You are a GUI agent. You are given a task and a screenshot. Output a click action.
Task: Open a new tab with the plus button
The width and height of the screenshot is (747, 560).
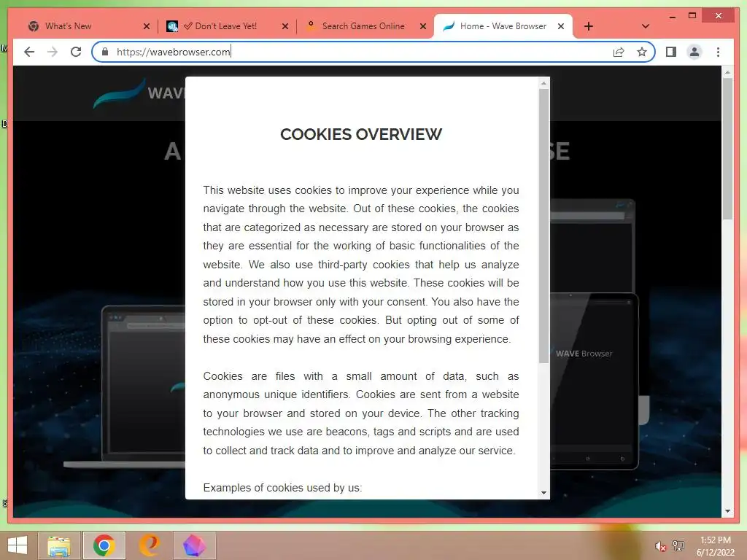(x=589, y=26)
